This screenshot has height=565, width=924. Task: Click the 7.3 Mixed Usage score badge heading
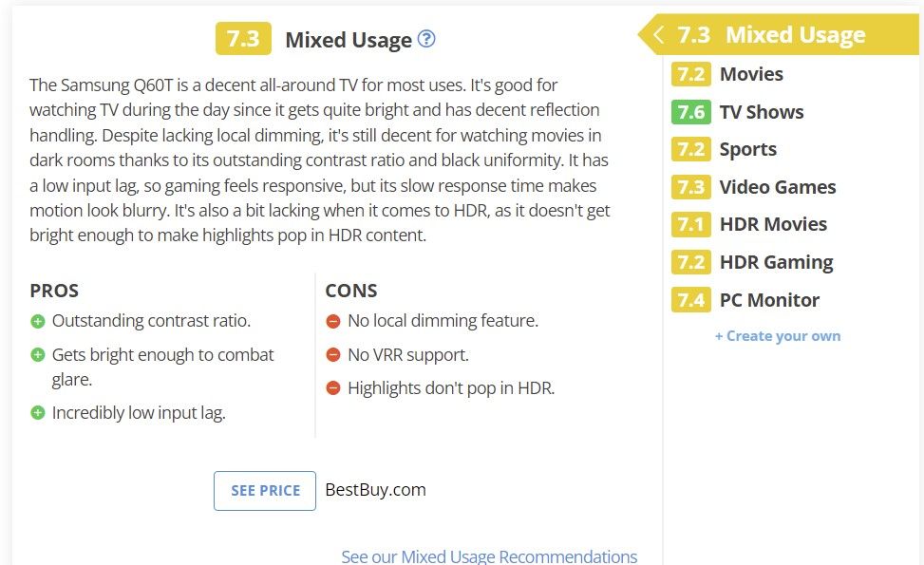[x=243, y=39]
